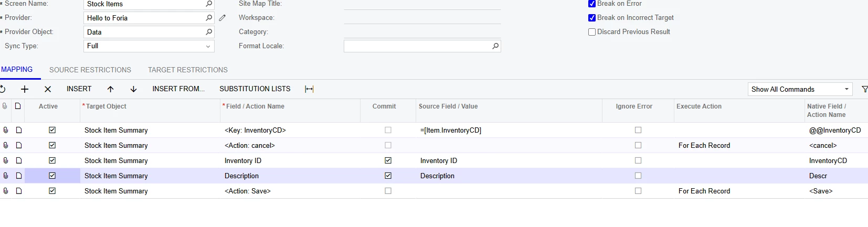Move row down with arrow icon
This screenshot has height=227, width=868.
[x=133, y=89]
